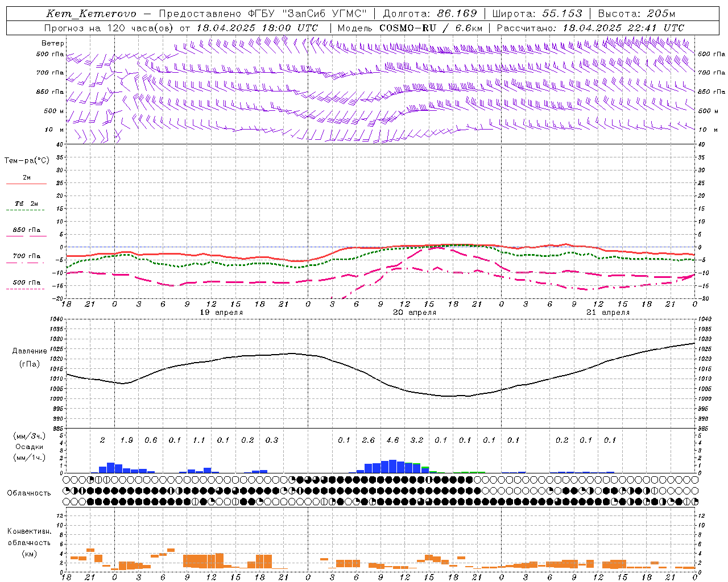
Task: Click the forecast start time 18:00 UTC
Action: (x=290, y=27)
